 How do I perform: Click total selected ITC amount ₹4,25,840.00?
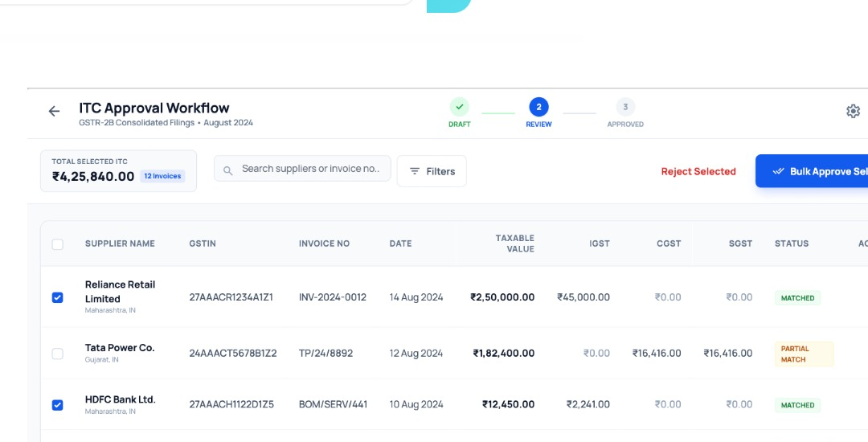coord(93,177)
